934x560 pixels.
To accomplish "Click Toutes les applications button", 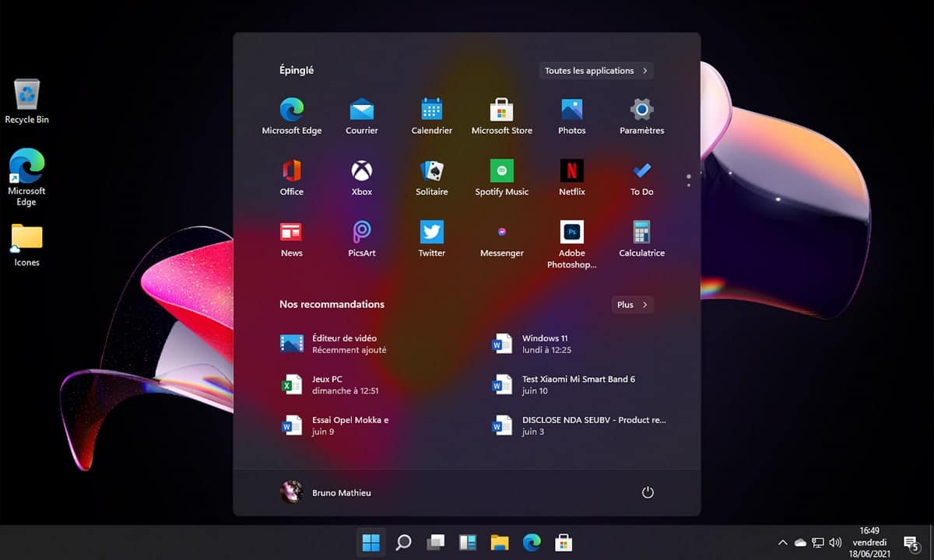I will (596, 71).
